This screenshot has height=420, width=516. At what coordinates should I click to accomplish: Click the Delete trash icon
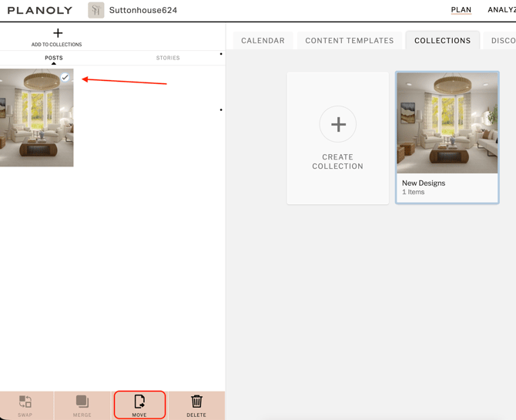[196, 402]
